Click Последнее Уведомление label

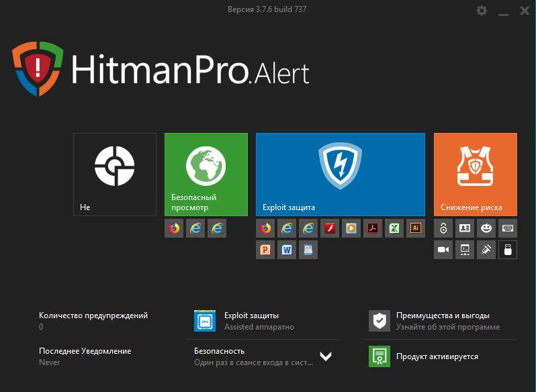click(85, 351)
